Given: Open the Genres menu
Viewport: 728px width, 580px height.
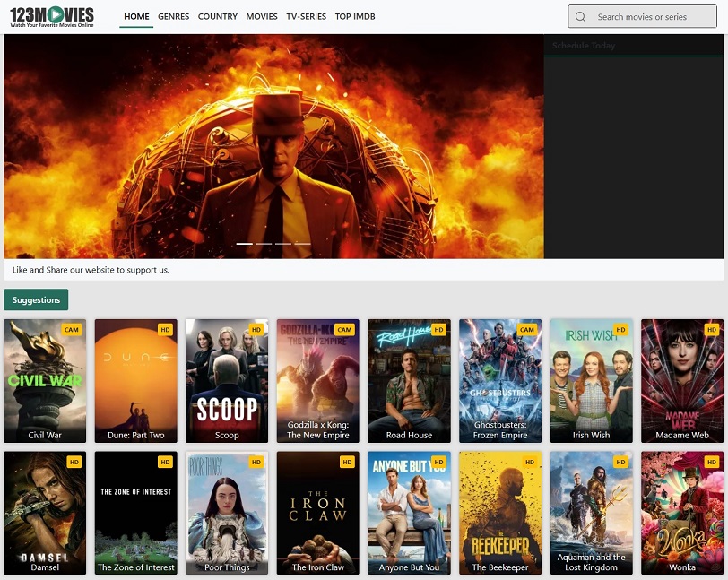Looking at the screenshot, I should (x=174, y=16).
